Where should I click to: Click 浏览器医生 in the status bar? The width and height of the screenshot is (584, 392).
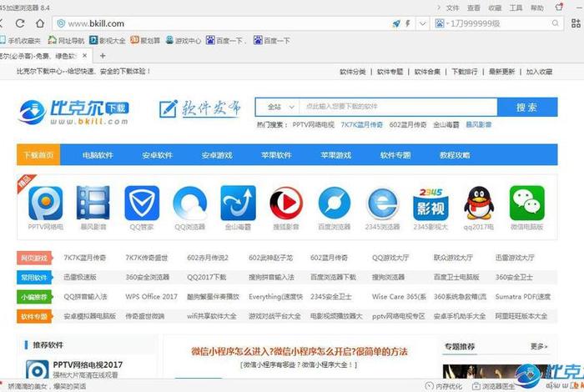494,386
